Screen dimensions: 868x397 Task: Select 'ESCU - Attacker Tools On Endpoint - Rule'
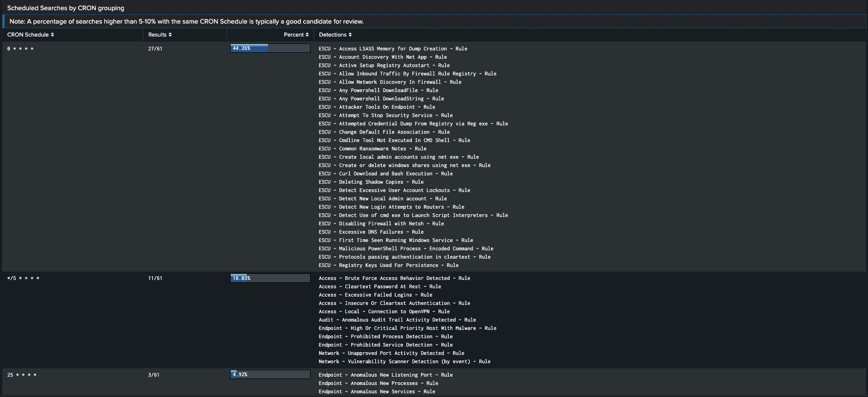(x=377, y=107)
